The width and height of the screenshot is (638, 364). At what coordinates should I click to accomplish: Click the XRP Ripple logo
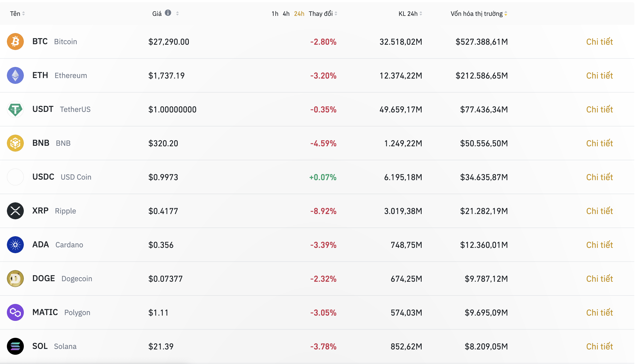pos(15,211)
